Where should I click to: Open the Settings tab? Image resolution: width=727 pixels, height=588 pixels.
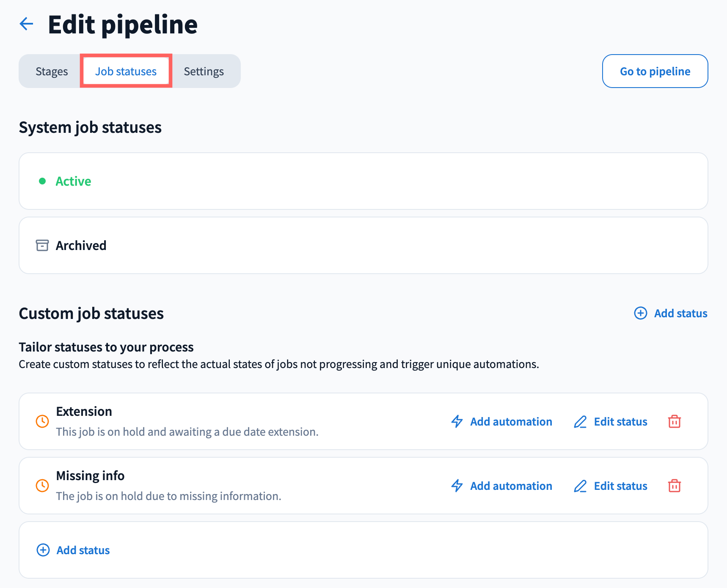click(204, 71)
